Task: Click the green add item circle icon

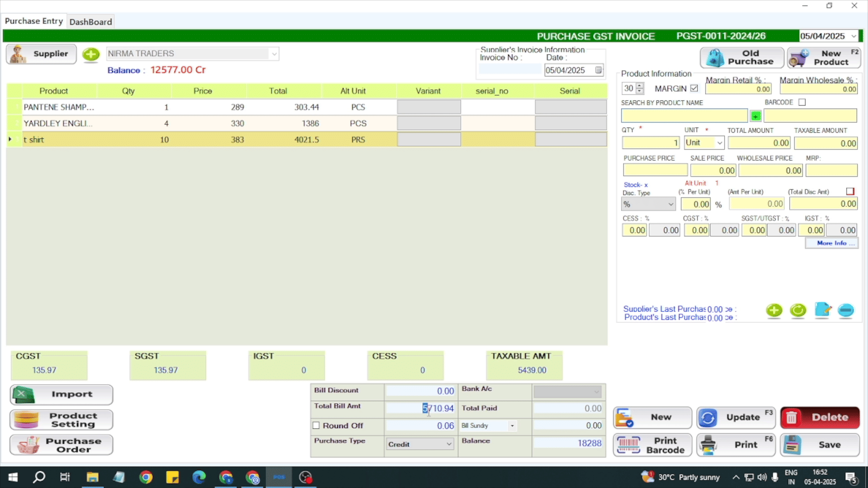Action: 774,310
